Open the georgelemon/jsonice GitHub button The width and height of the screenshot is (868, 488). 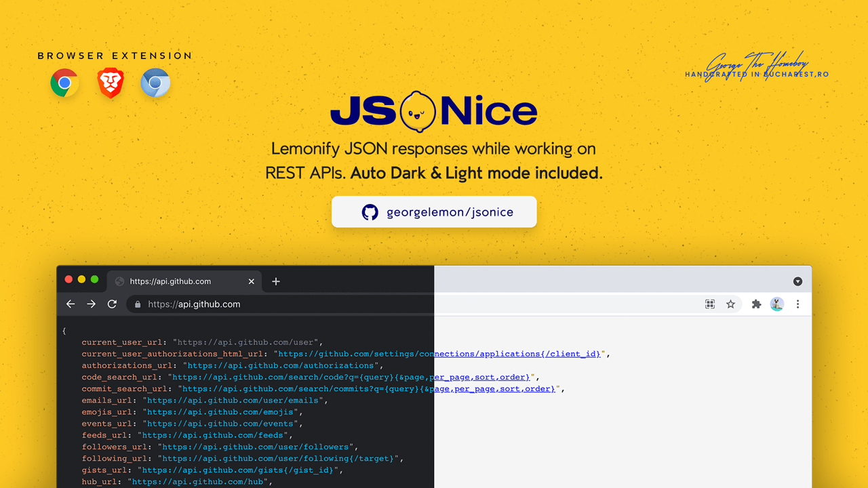434,211
